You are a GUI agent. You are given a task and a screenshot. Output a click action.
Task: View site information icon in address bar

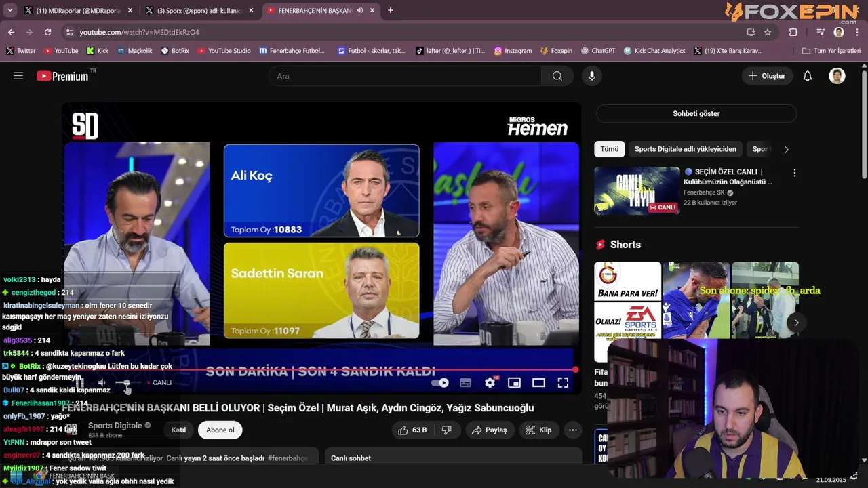(x=69, y=32)
